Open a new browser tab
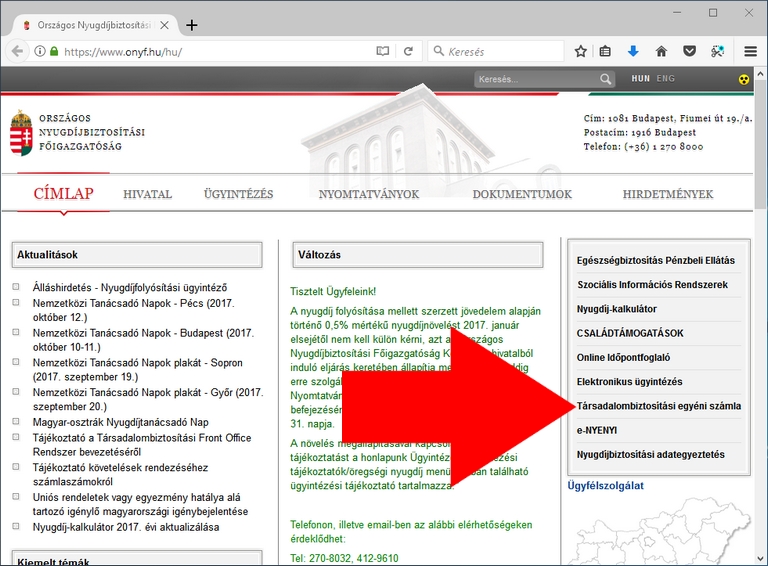This screenshot has width=768, height=566. (x=192, y=25)
